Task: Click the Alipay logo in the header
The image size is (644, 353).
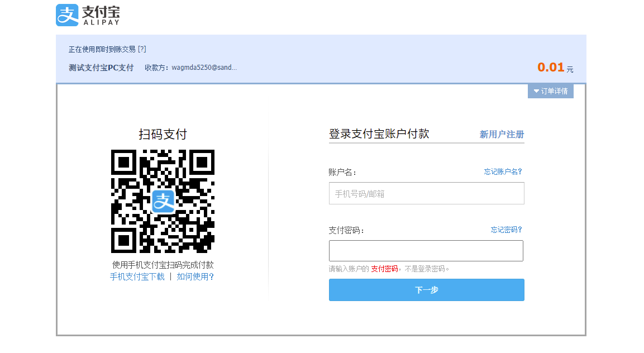Action: point(88,15)
